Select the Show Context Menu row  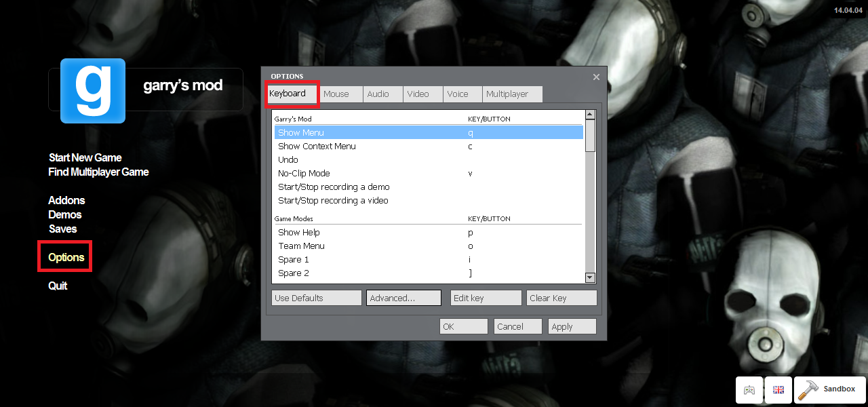(x=429, y=146)
